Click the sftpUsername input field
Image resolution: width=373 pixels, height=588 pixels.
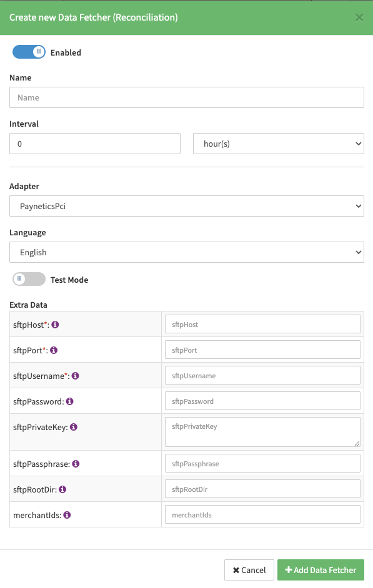point(262,375)
